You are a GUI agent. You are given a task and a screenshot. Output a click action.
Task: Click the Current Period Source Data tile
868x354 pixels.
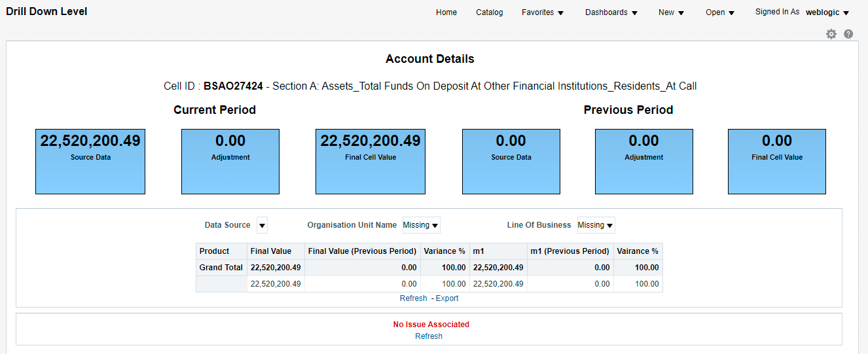pyautogui.click(x=90, y=162)
